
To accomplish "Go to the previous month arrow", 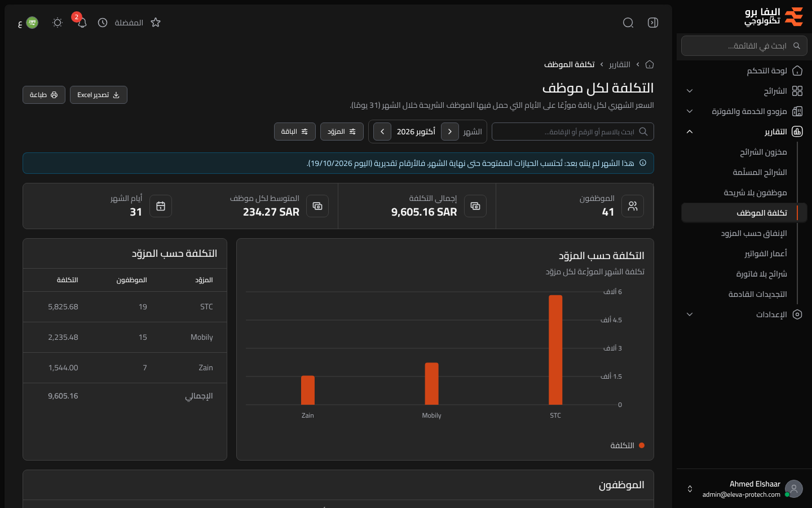I will [x=450, y=132].
